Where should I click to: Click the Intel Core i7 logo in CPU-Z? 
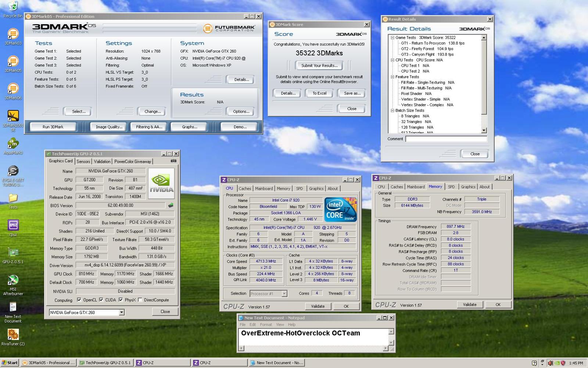341,209
